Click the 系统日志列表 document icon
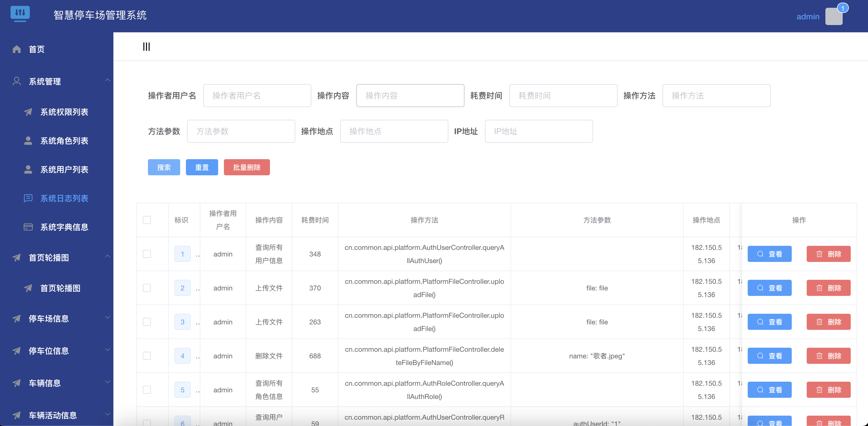Viewport: 868px width, 426px height. coord(28,198)
